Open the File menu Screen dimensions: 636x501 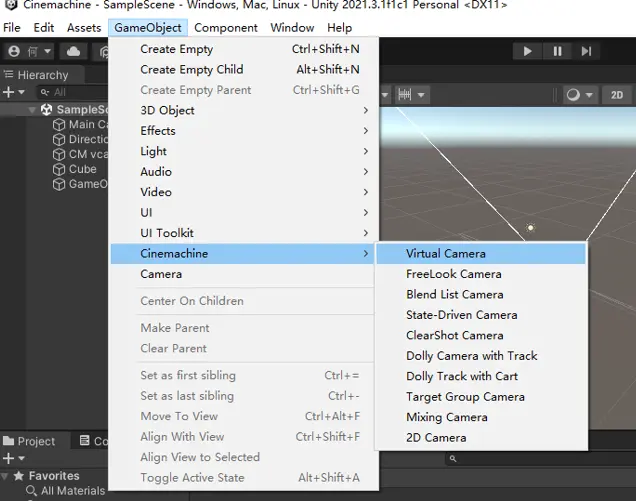(12, 28)
